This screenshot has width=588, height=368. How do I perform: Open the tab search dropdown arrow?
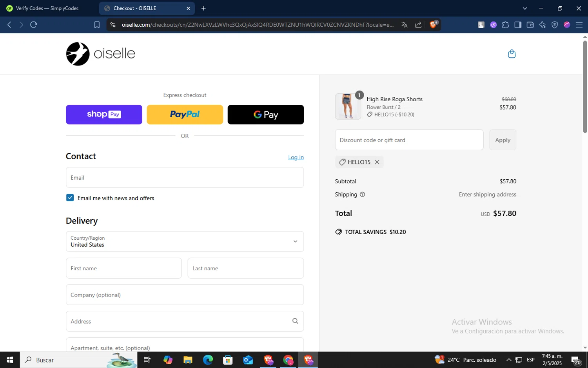click(x=525, y=8)
